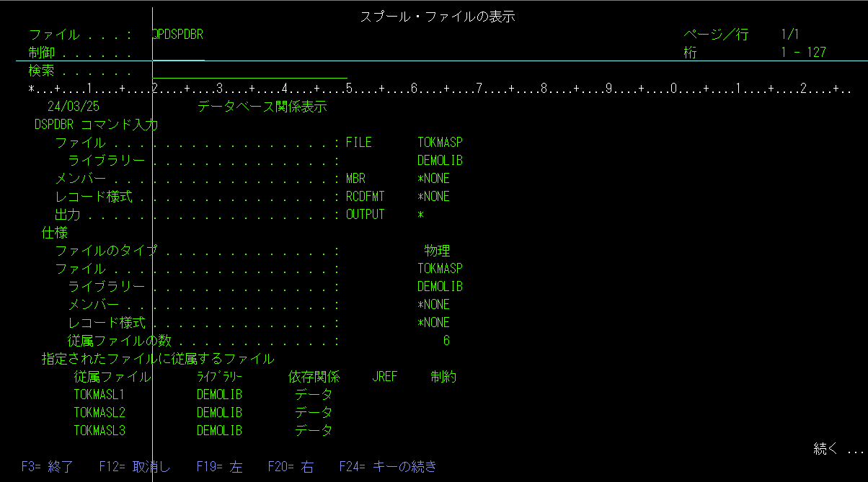Click the MBR parameter keyword

tap(355, 179)
